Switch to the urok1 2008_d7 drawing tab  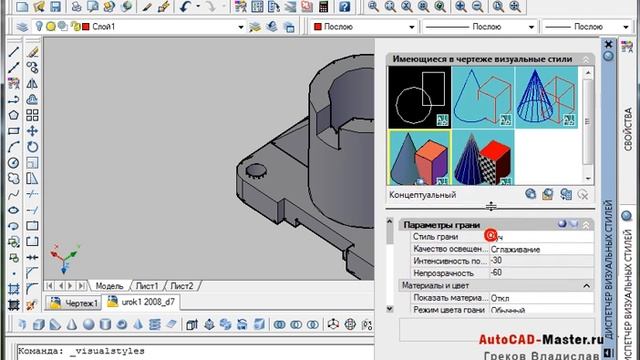[x=141, y=302]
